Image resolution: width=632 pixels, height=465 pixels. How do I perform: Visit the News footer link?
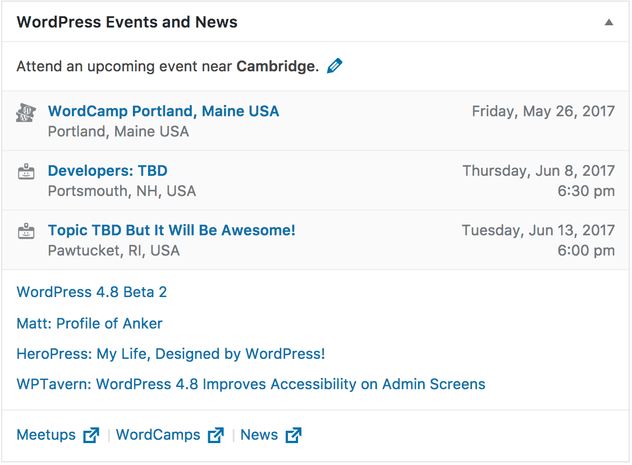(x=259, y=435)
